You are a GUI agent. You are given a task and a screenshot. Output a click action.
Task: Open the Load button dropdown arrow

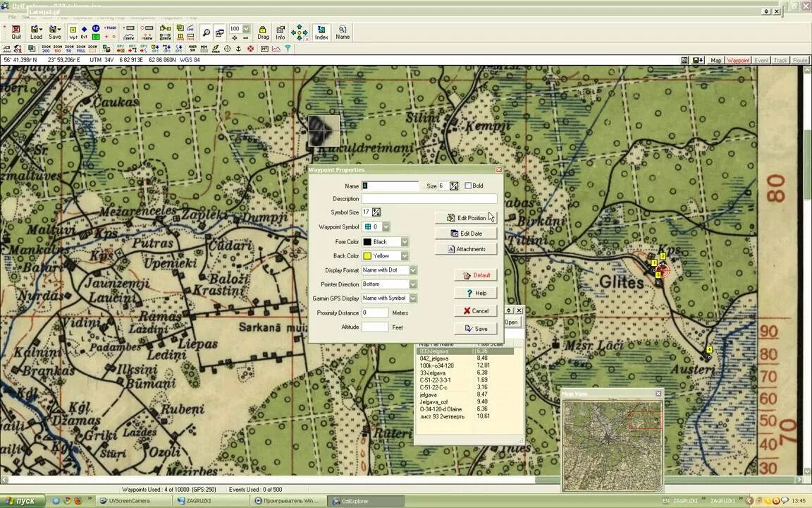click(41, 30)
